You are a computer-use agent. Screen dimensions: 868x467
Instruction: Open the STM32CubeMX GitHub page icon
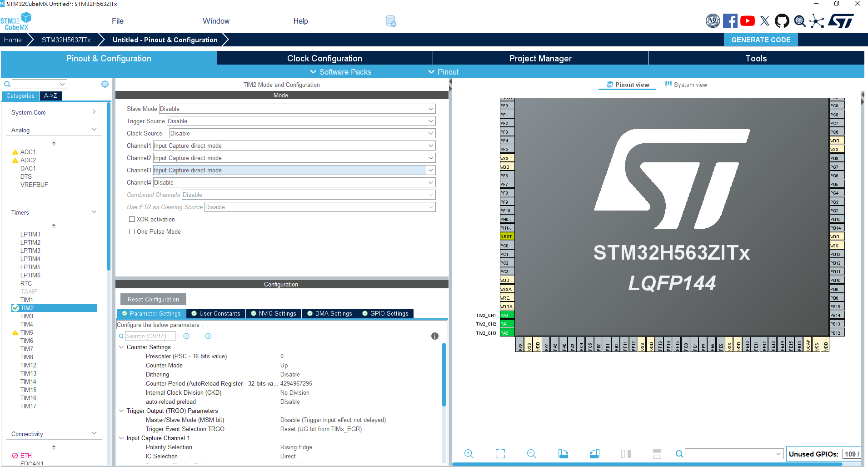click(782, 20)
